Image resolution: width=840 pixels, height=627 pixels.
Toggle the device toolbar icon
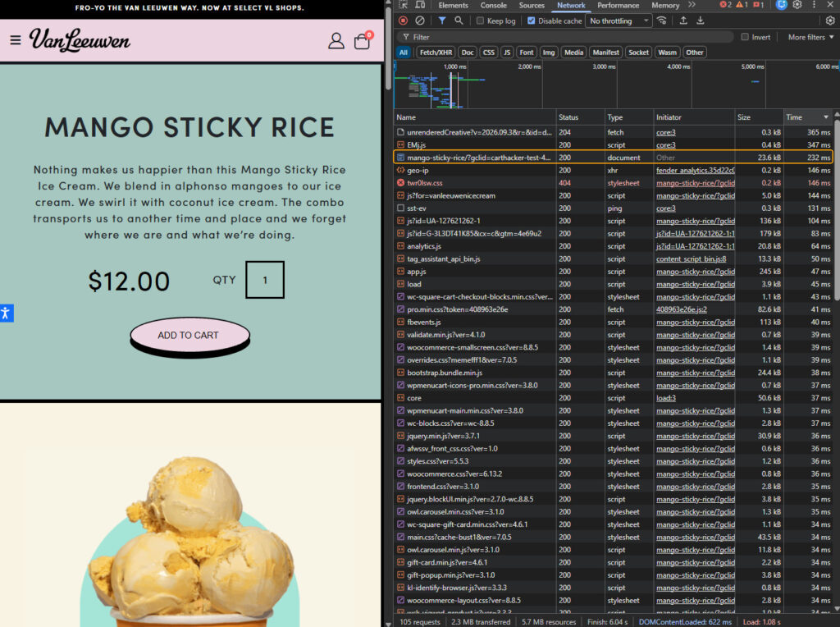point(420,5)
